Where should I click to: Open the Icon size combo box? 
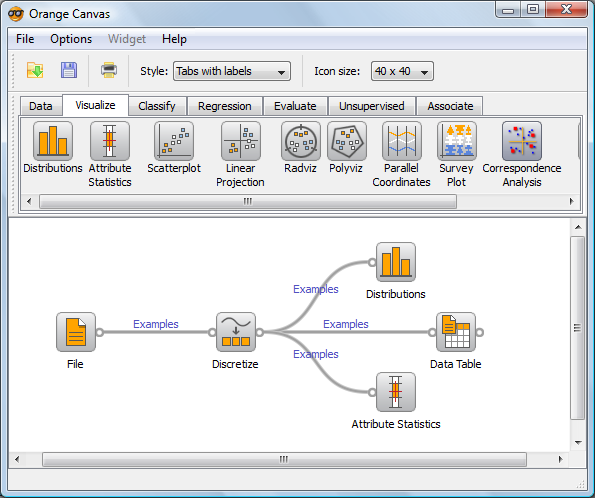[402, 71]
